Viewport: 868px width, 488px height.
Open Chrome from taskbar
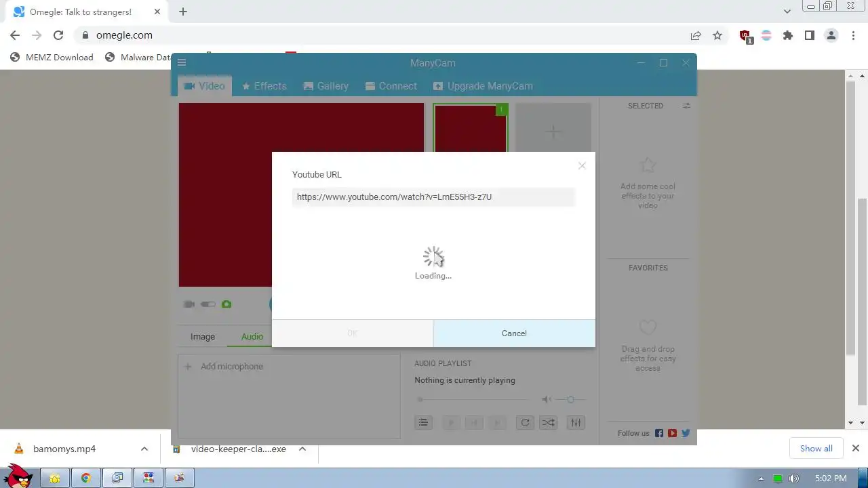[x=86, y=478]
